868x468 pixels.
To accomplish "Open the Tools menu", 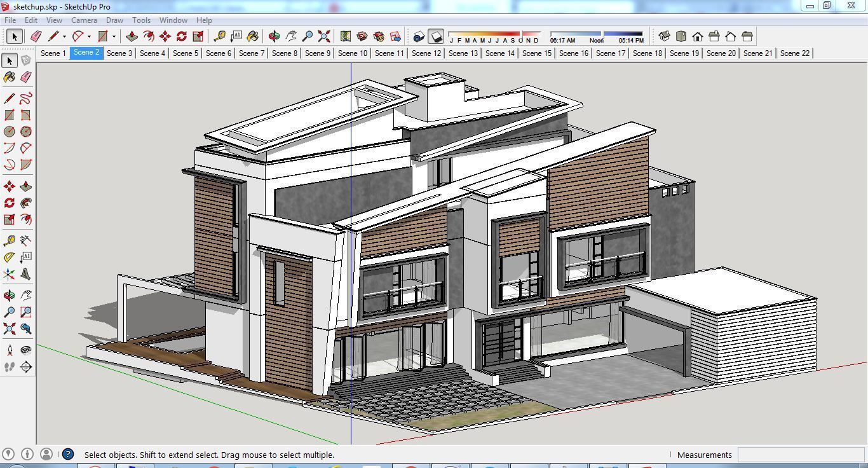I will 141,20.
